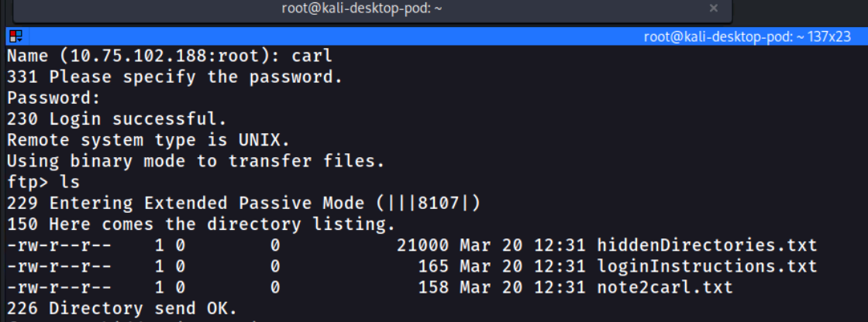868x322 pixels.
Task: Click the 331 Please specify the password line
Action: [175, 77]
